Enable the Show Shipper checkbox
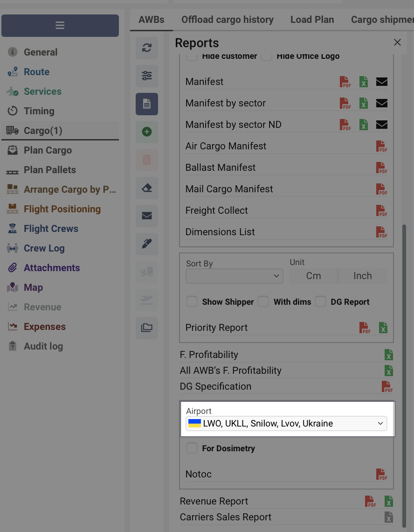This screenshot has height=532, width=414. coord(192,302)
